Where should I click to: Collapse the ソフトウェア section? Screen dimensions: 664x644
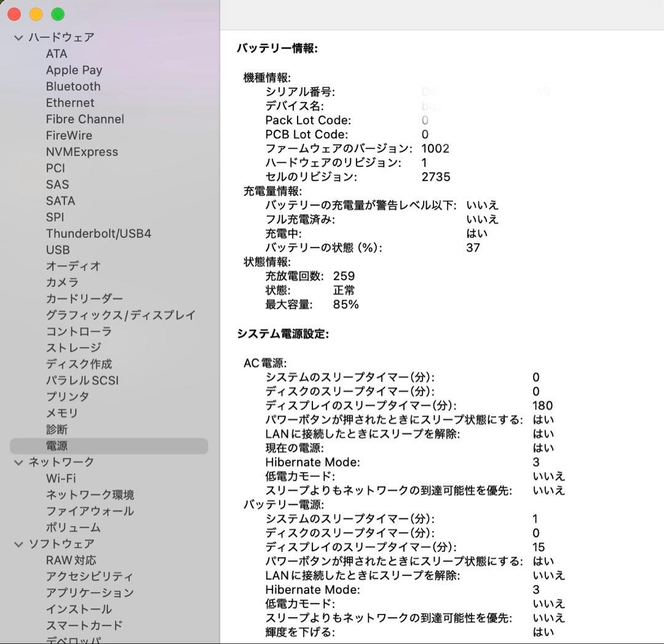coord(18,544)
